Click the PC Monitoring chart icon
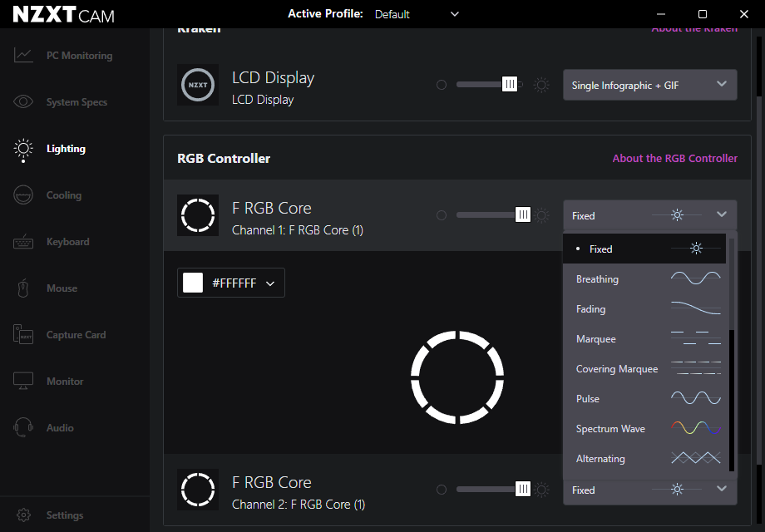This screenshot has height=532, width=765. pos(23,55)
